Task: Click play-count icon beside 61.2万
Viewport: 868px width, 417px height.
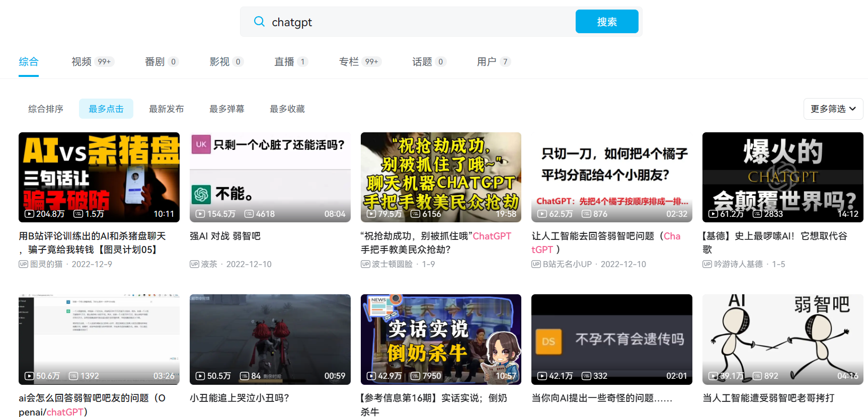Action: tap(714, 214)
